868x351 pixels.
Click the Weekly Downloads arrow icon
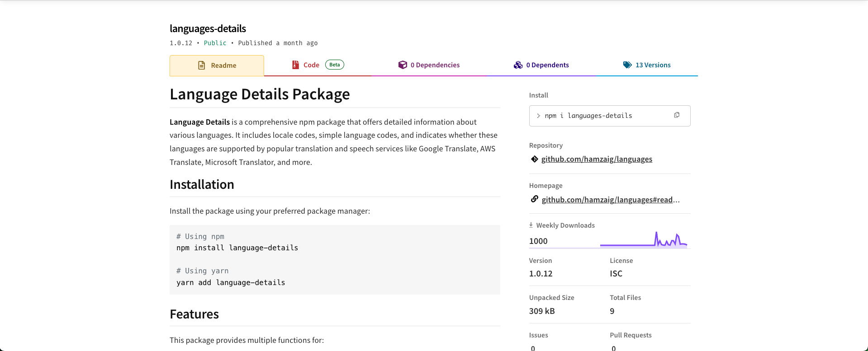(531, 225)
